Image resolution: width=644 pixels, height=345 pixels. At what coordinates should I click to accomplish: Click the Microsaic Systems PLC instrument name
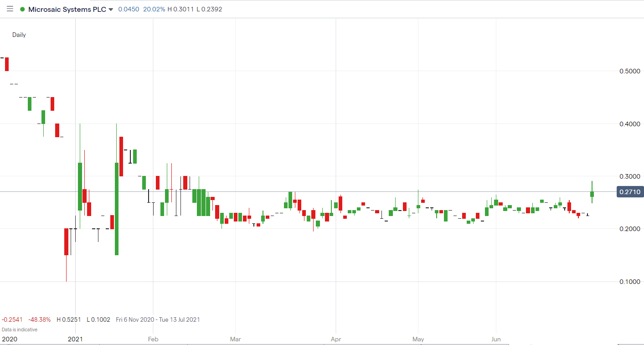[67, 9]
